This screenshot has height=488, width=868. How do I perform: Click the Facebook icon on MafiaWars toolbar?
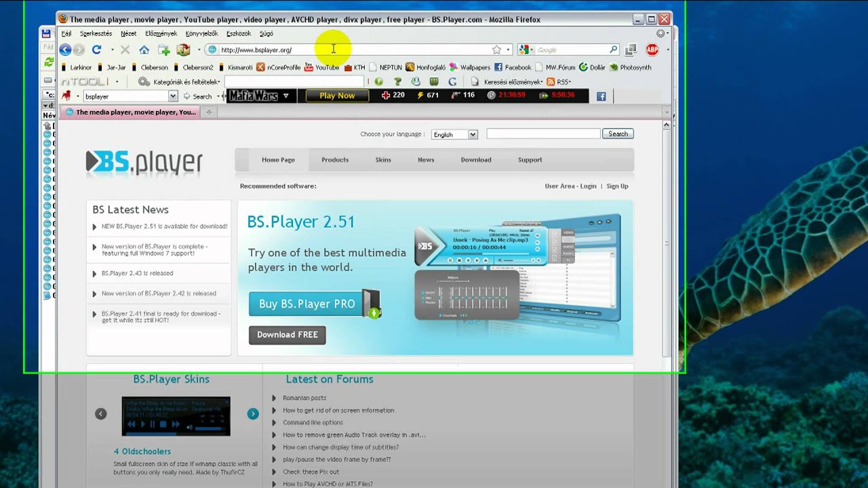[x=601, y=96]
